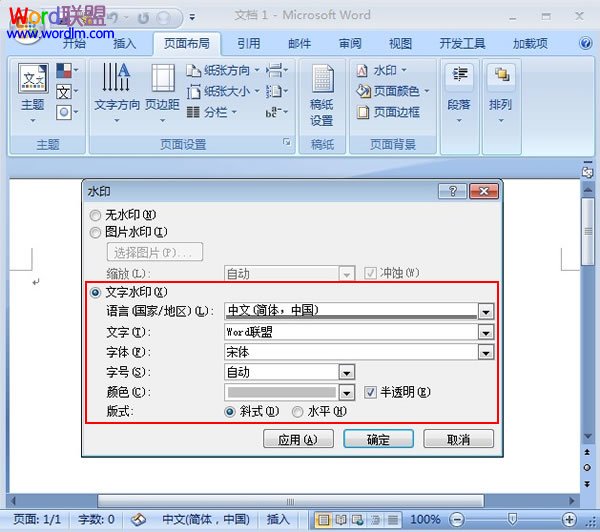
Task: Open Hyphenation dropdown icon
Action: pyautogui.click(x=277, y=112)
